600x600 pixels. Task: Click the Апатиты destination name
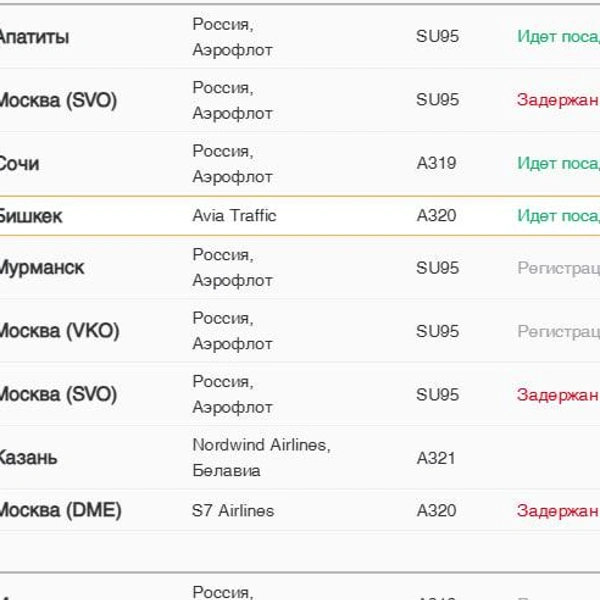[x=34, y=37]
